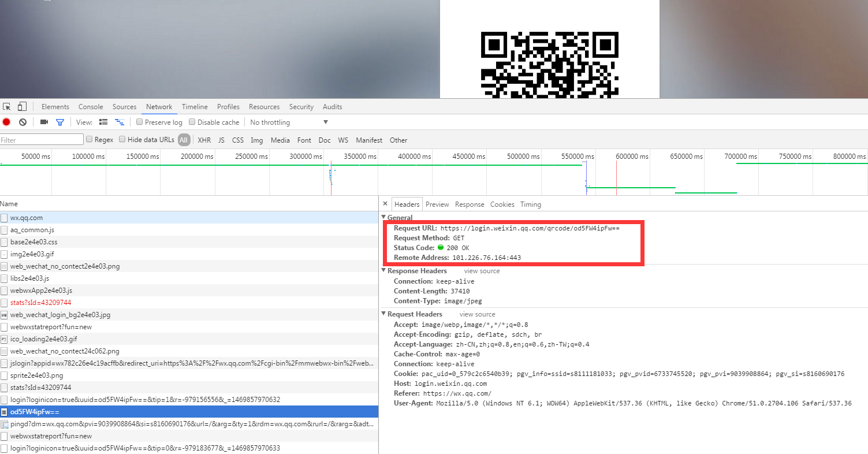The height and width of the screenshot is (454, 868).
Task: Open the No throttling dropdown
Action: (x=289, y=122)
